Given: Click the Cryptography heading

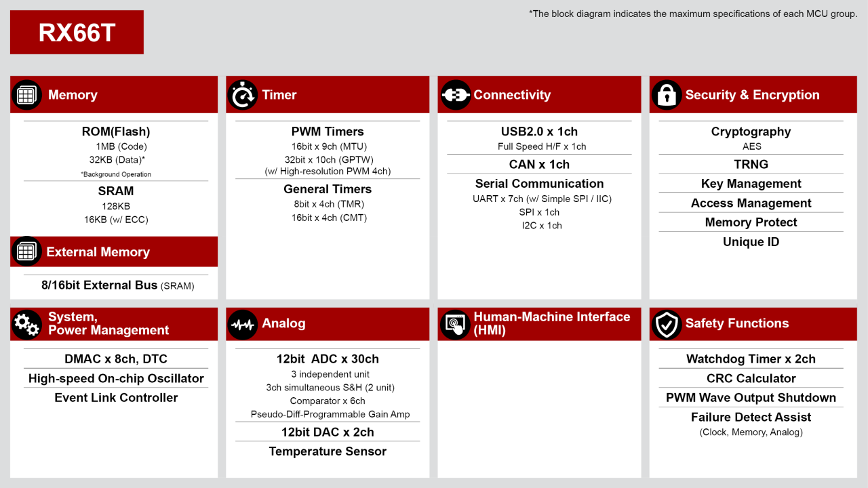Looking at the screenshot, I should (751, 131).
